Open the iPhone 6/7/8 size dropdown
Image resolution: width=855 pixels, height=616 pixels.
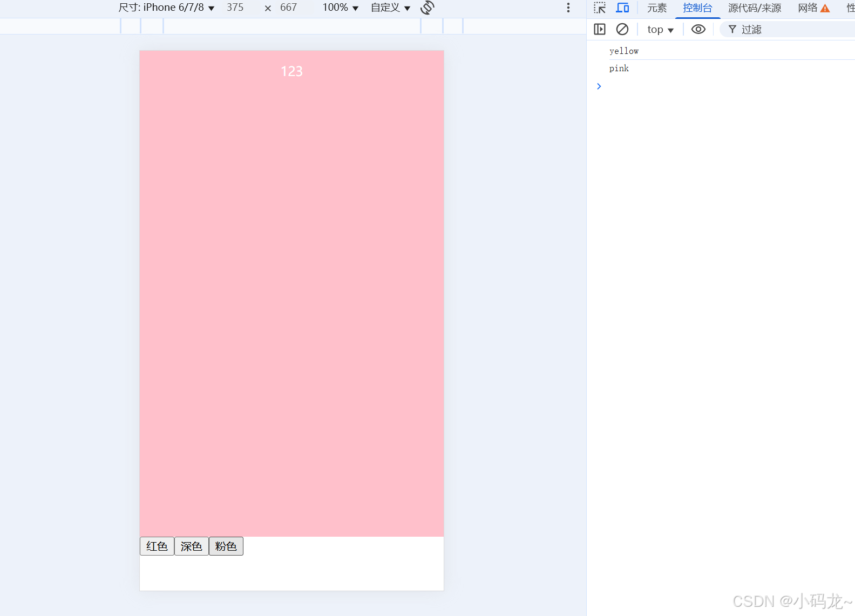[x=166, y=8]
